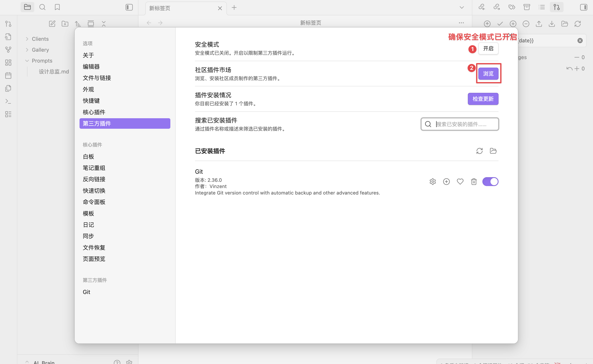Disable the Git plugin toggle
This screenshot has height=364, width=593.
tap(490, 182)
